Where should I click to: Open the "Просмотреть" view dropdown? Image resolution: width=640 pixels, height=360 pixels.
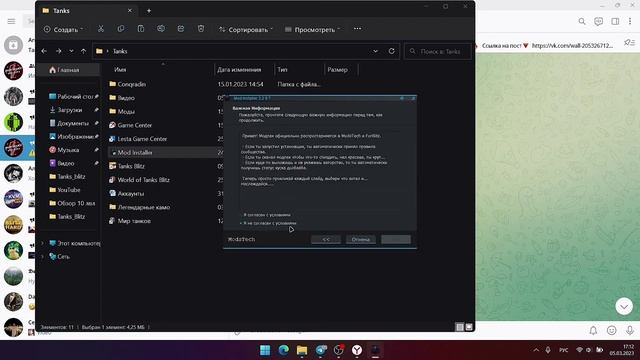tap(312, 29)
